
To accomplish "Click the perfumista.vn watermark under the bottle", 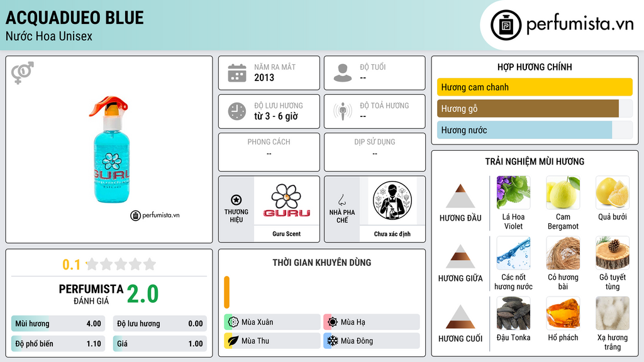I will [155, 215].
